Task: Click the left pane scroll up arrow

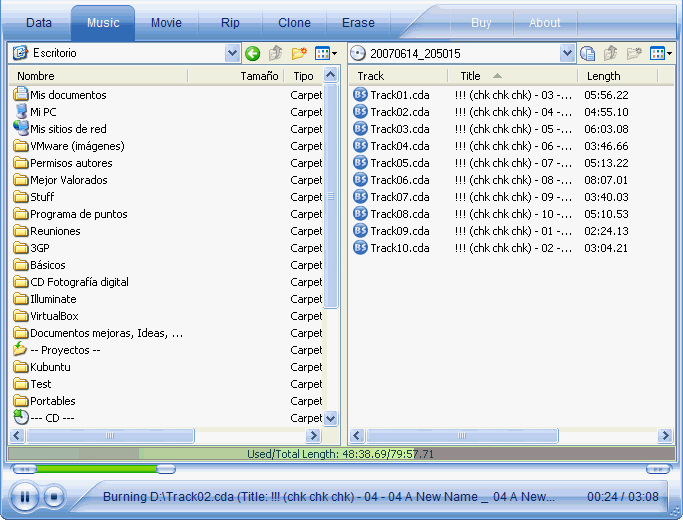Action: coord(331,75)
